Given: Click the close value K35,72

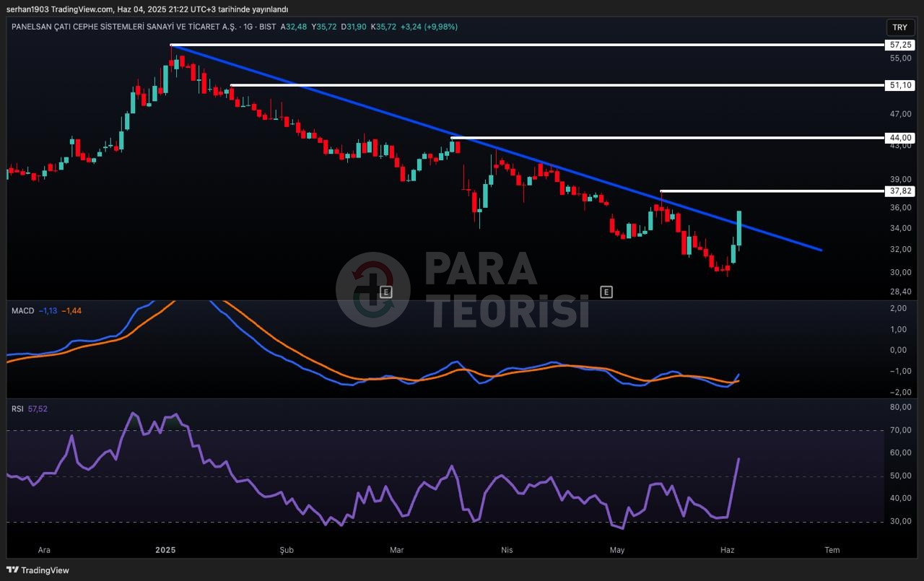Looking at the screenshot, I should (x=383, y=27).
